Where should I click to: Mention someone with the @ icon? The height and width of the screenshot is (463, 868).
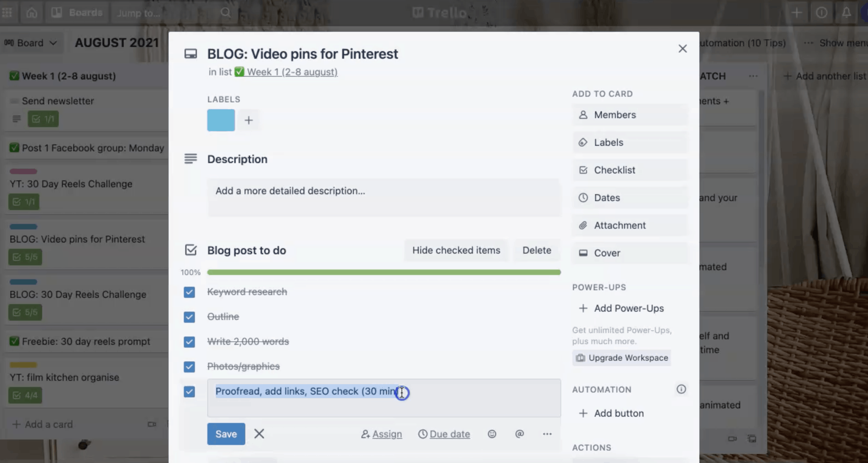click(519, 434)
